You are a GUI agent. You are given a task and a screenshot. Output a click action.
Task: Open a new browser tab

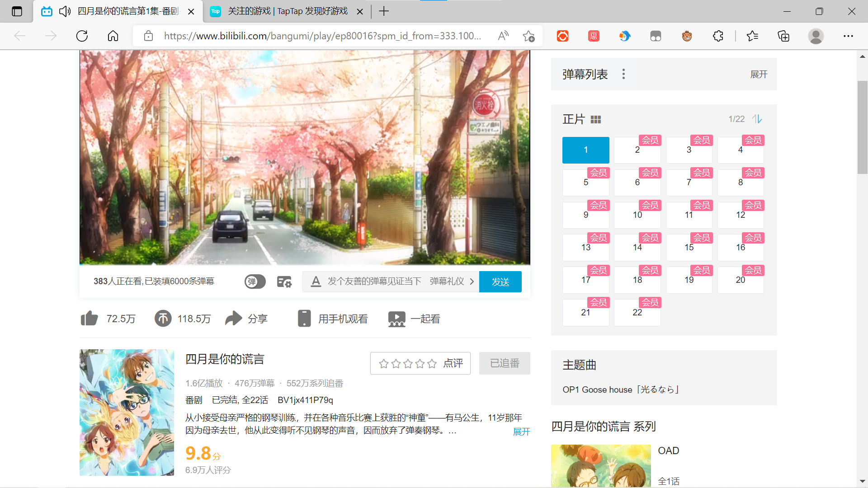point(384,11)
